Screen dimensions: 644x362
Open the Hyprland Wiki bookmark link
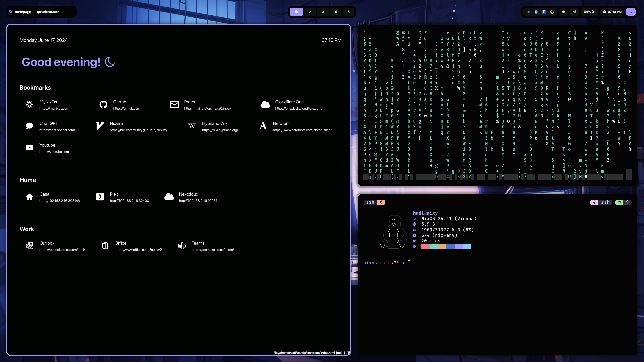point(215,123)
